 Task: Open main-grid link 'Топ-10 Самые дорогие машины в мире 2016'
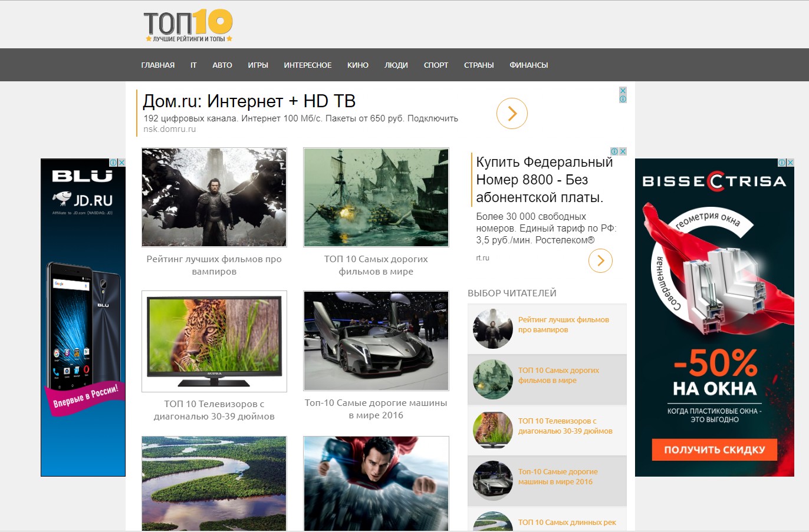click(376, 409)
